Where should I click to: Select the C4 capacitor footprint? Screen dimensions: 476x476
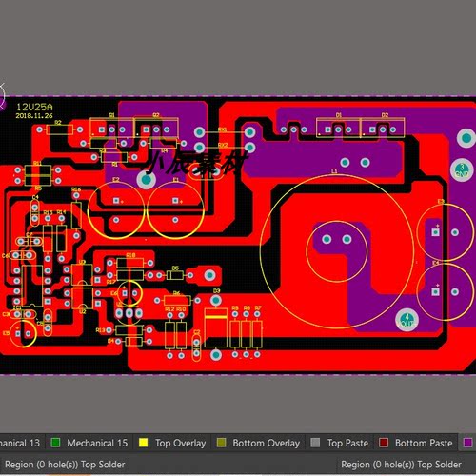click(x=35, y=213)
